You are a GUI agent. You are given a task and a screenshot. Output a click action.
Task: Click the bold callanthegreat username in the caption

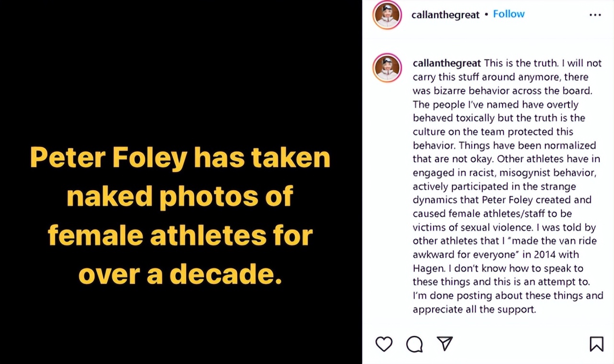[447, 63]
